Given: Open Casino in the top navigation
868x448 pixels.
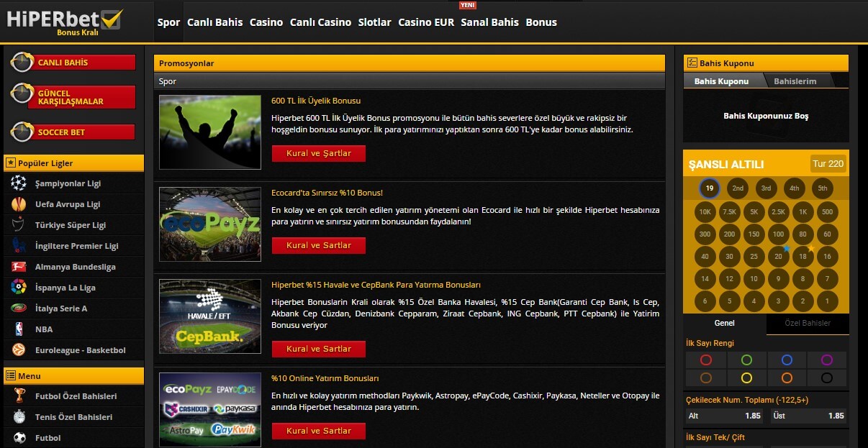Looking at the screenshot, I should pyautogui.click(x=266, y=22).
